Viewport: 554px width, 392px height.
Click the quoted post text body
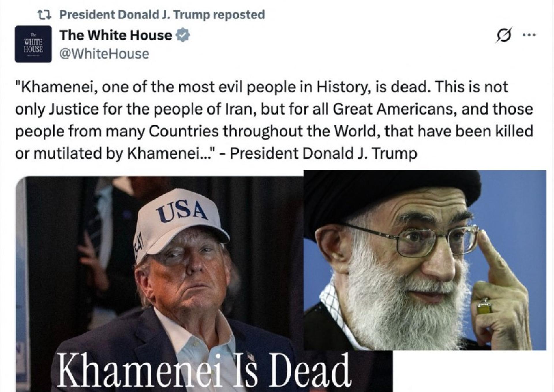[x=274, y=120]
